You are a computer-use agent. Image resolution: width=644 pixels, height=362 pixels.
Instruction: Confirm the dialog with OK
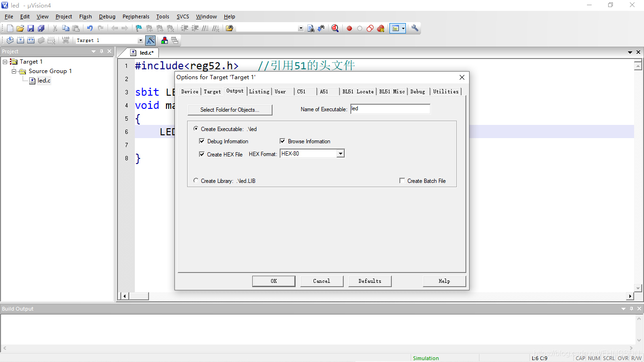[x=273, y=281]
